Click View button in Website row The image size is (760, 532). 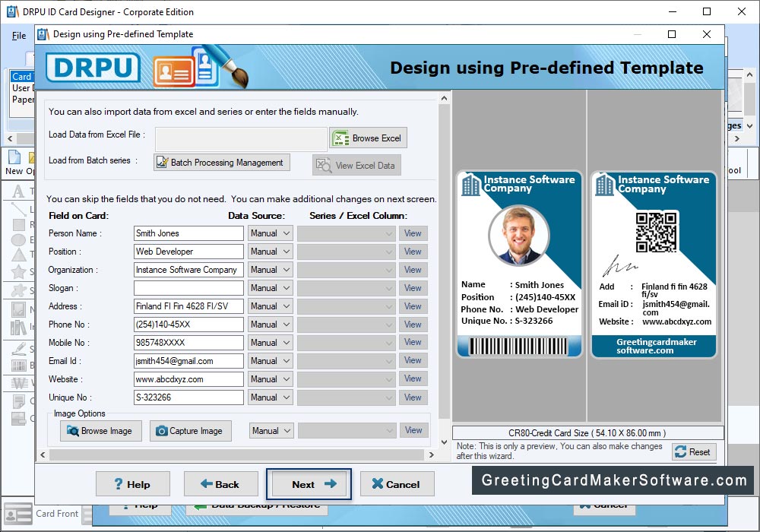(413, 378)
